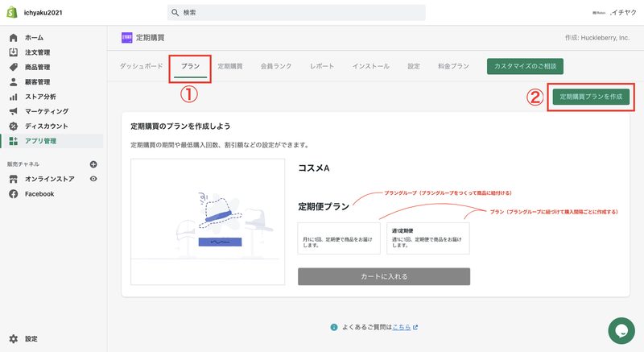This screenshot has height=352, width=644.
Task: Select the プラン tab
Action: click(190, 66)
